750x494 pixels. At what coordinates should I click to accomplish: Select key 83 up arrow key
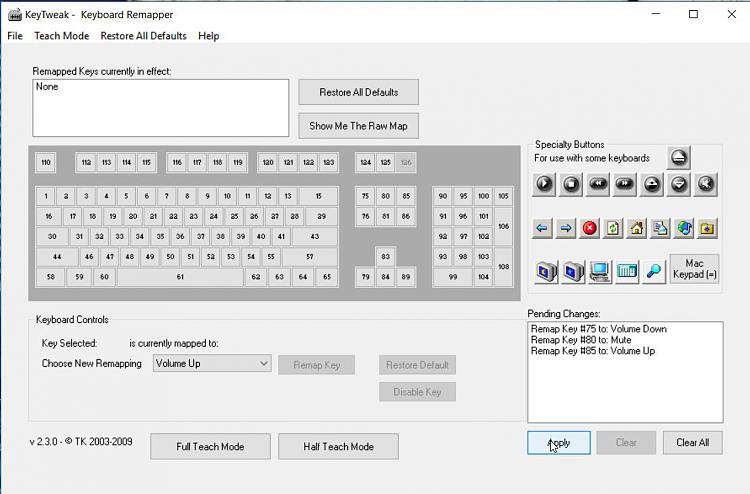click(386, 257)
